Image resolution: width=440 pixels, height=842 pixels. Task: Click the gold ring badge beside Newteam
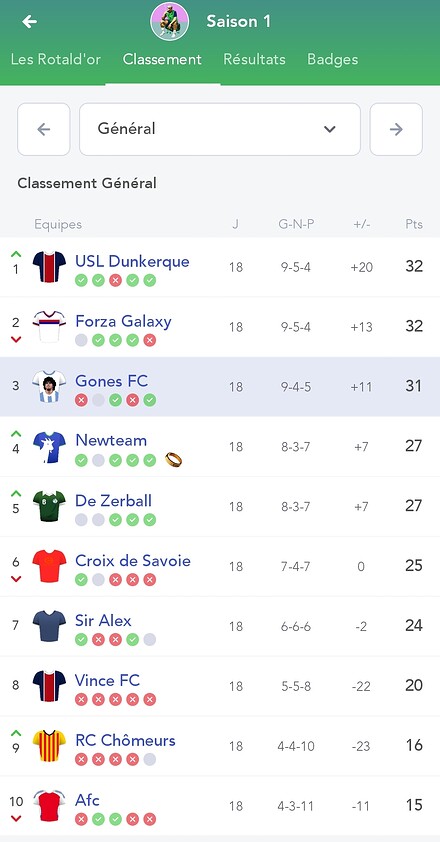click(x=173, y=460)
